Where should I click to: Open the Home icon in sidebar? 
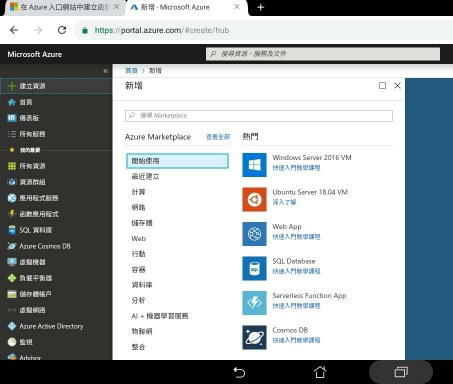pyautogui.click(x=12, y=102)
